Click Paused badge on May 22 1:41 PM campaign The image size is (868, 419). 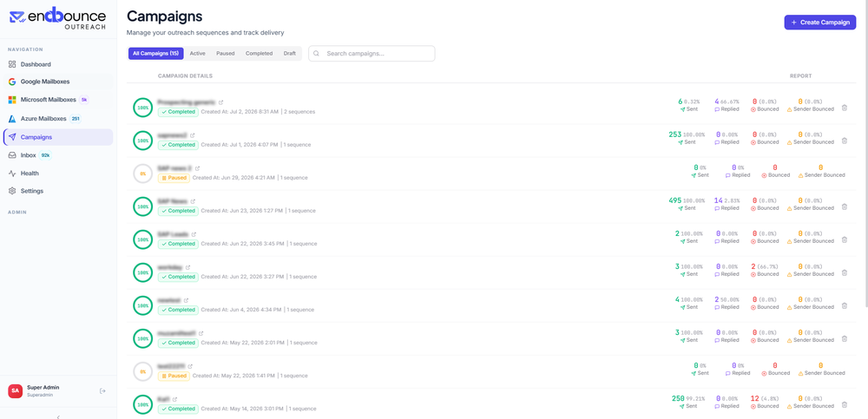pos(174,376)
